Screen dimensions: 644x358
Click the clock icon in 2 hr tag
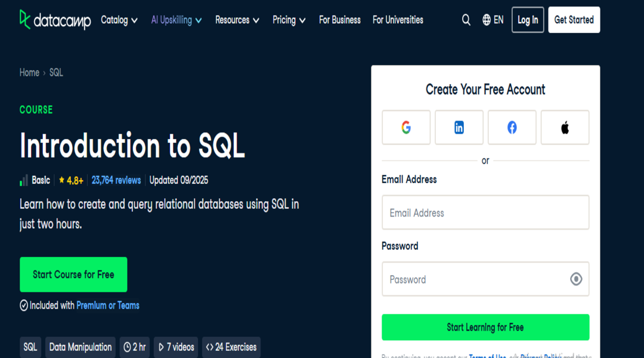[128, 347]
